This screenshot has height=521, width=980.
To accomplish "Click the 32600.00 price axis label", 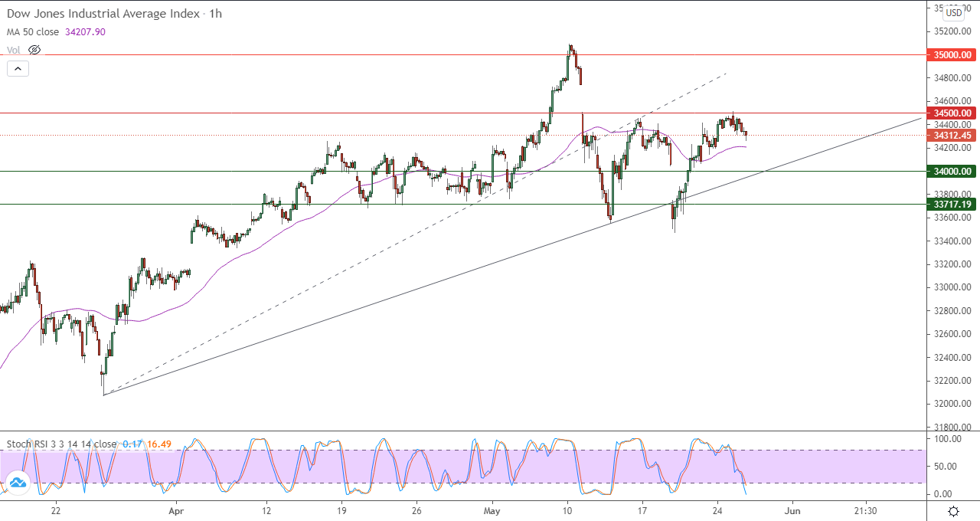I will [951, 334].
